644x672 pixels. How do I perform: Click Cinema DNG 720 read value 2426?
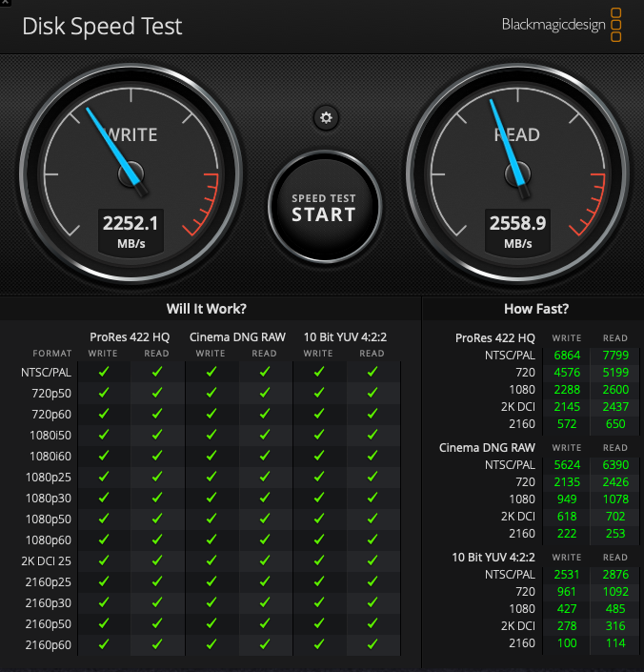[615, 482]
